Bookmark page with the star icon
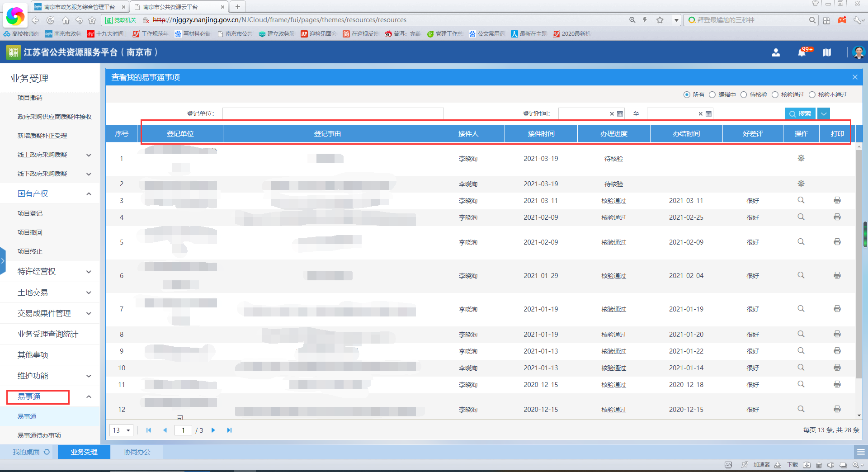 tap(660, 20)
